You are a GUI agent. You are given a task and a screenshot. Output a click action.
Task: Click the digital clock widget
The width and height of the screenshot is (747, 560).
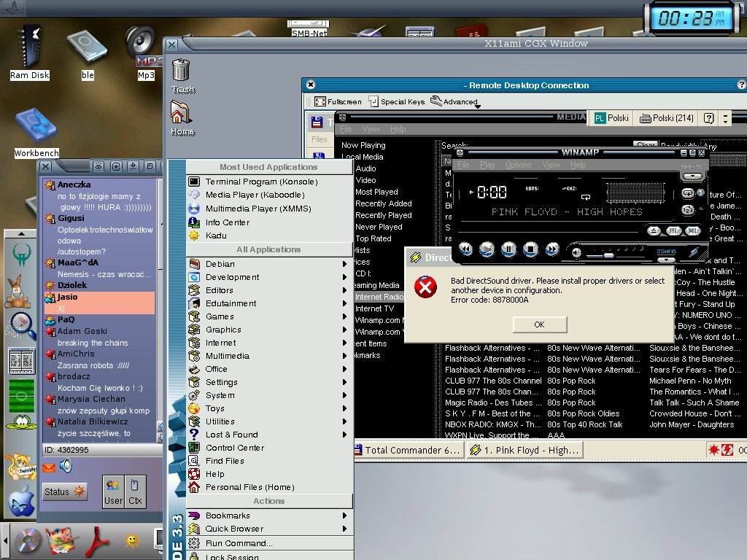692,18
